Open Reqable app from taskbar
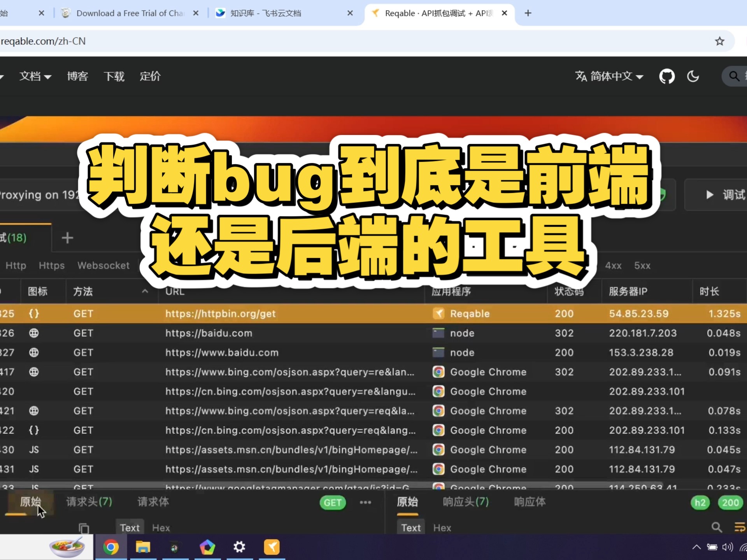The width and height of the screenshot is (747, 560). [272, 547]
